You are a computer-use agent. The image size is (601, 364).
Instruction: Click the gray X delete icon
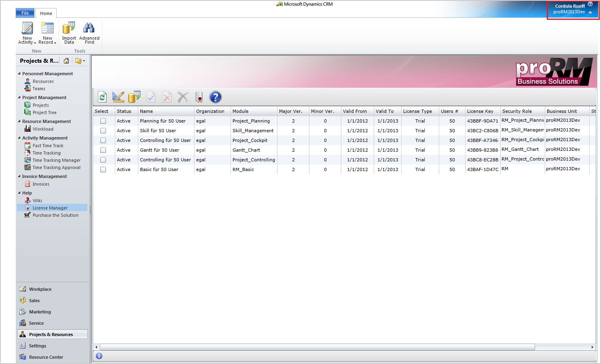tap(183, 97)
